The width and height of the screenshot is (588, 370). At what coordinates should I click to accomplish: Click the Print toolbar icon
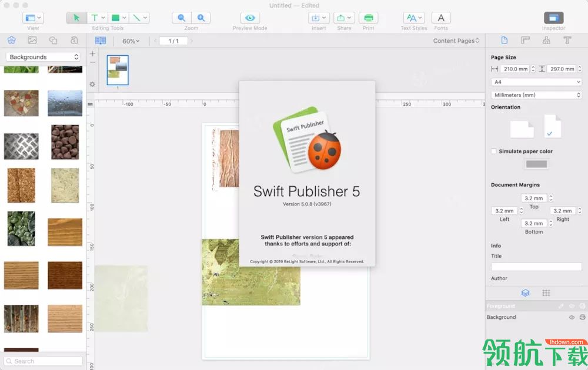point(368,18)
